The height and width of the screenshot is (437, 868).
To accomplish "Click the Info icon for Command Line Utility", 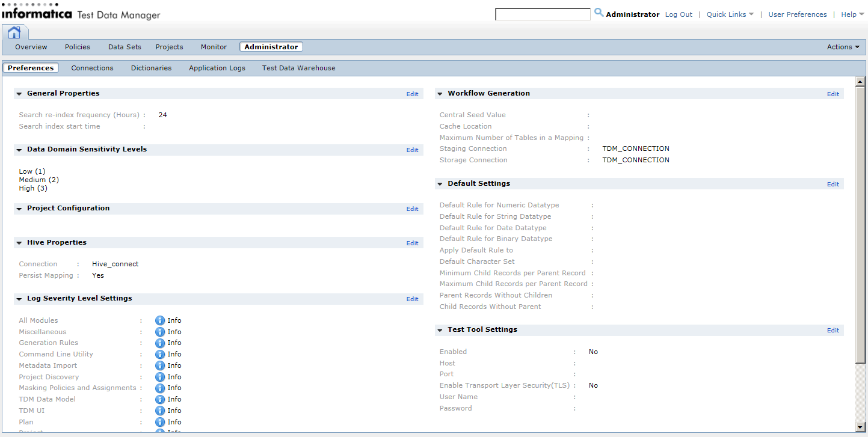I will coord(160,355).
